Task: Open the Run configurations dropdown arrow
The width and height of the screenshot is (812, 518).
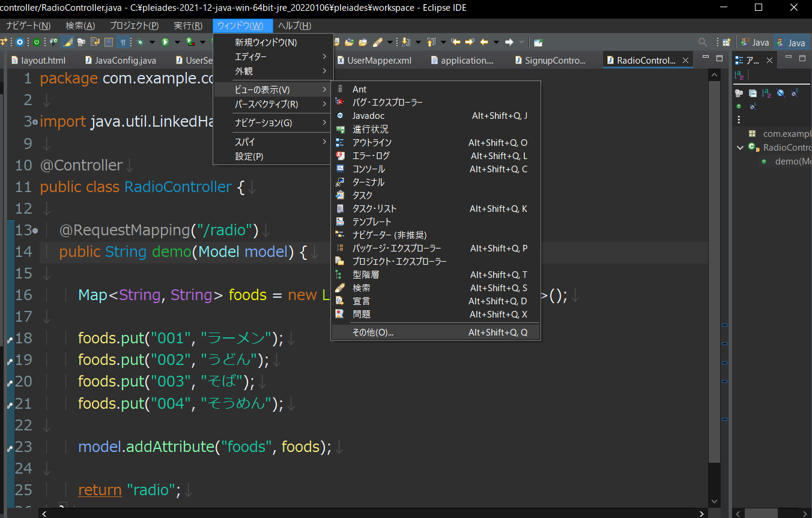Action: point(177,42)
